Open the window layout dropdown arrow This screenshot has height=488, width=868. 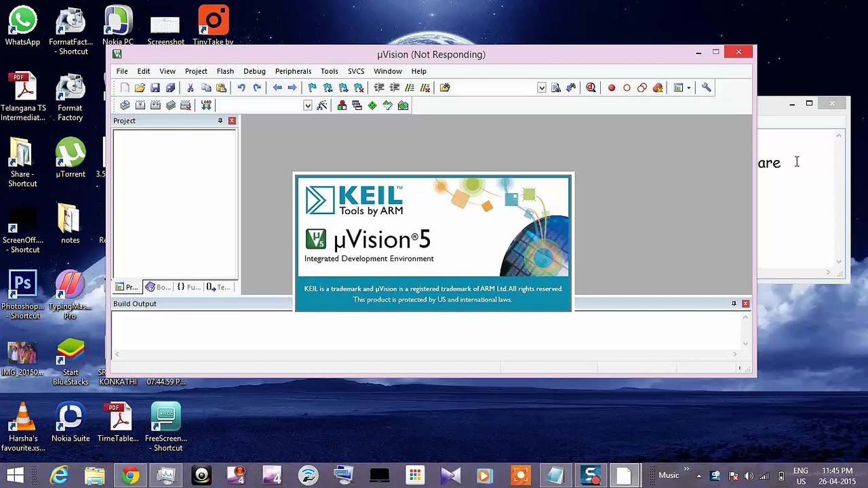click(x=688, y=87)
